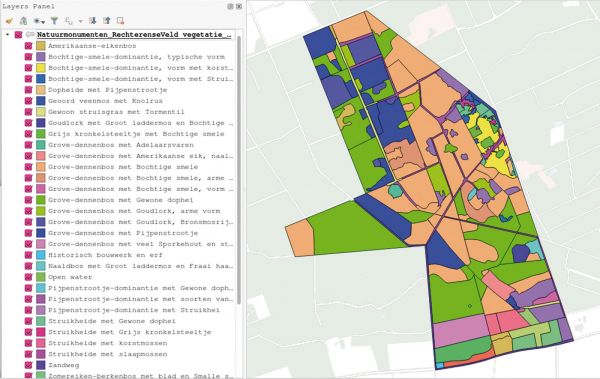Open the Layer Styling panel brush icon
Viewport: 600px width, 379px height.
9,21
